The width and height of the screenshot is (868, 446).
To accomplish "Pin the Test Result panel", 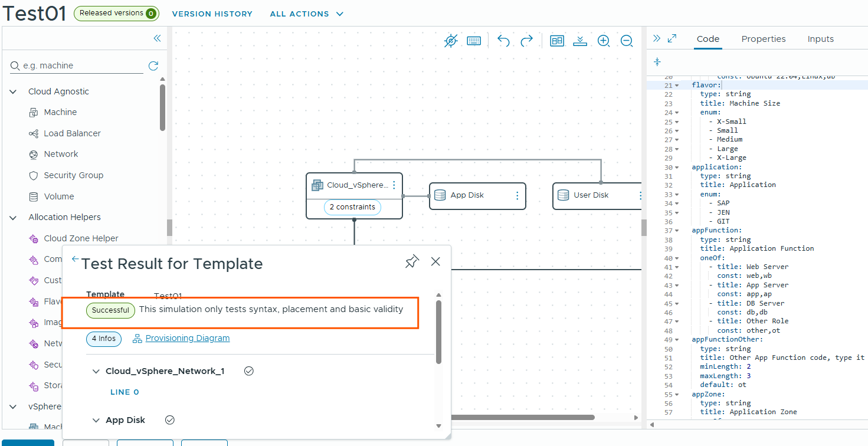I will tap(412, 262).
